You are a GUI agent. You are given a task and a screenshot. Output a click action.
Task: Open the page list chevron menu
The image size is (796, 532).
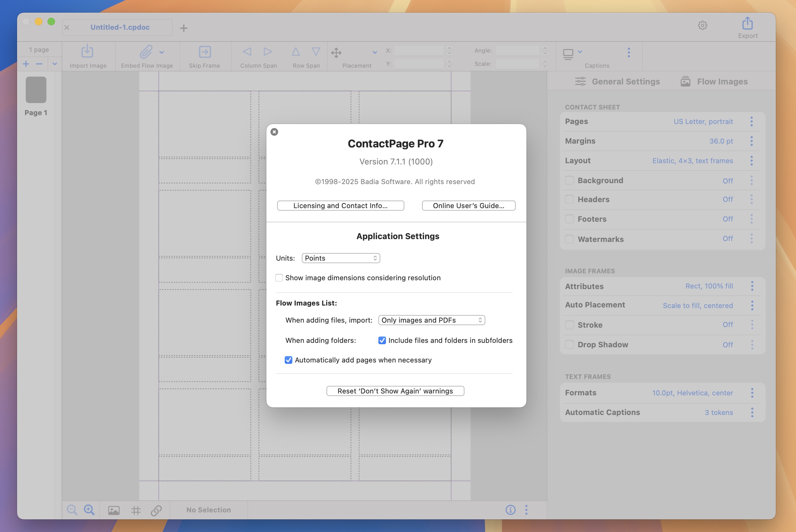pyautogui.click(x=54, y=64)
